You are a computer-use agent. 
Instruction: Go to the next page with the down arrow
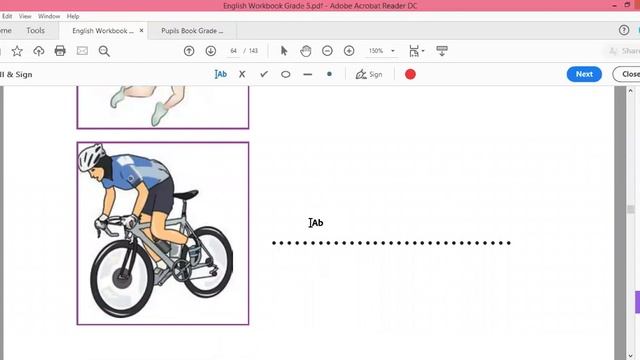[211, 51]
